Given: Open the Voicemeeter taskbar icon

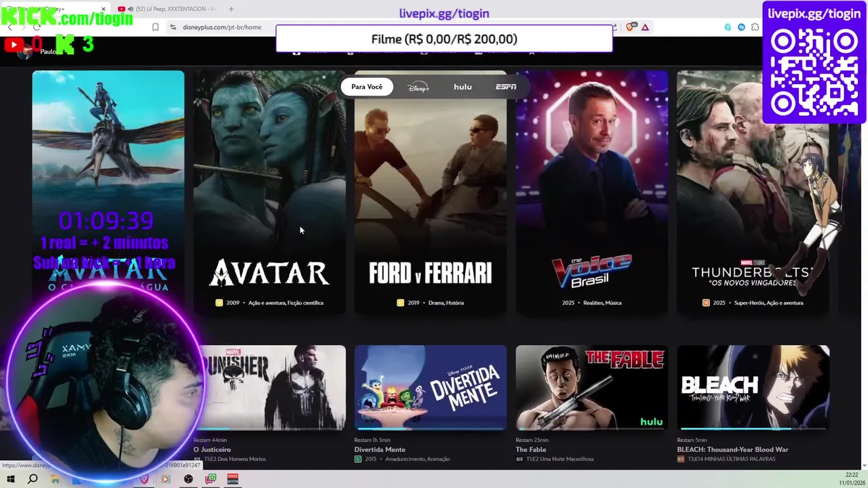Looking at the screenshot, I should (233, 479).
